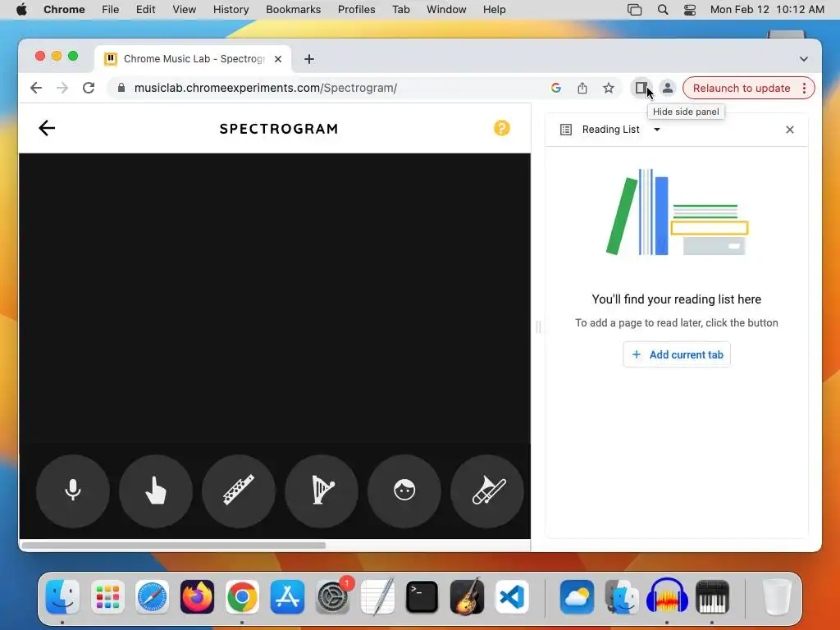Open the Window menu
Viewport: 840px width, 630px height.
[x=446, y=10]
